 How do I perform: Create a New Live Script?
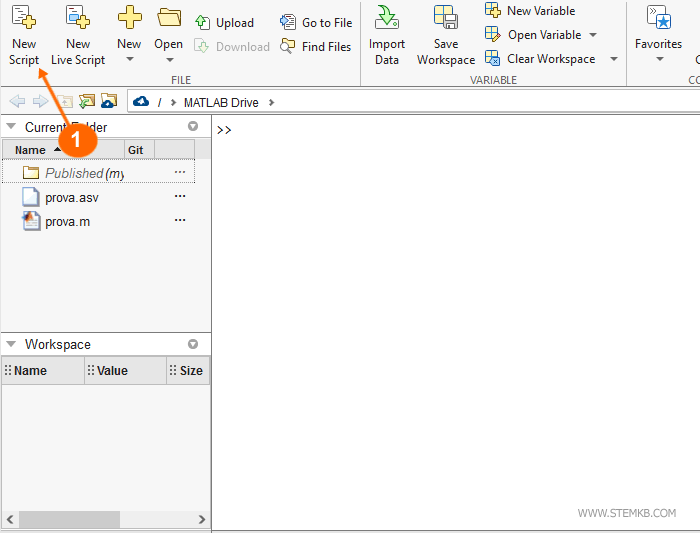(x=78, y=18)
